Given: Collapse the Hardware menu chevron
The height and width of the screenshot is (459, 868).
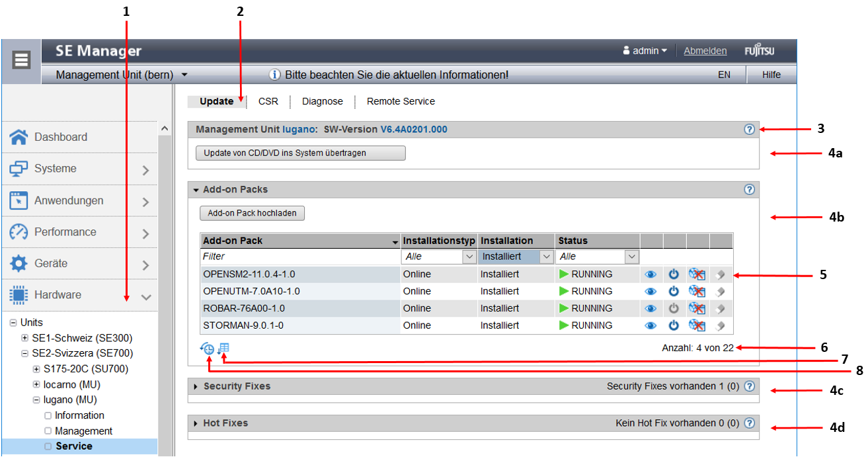Looking at the screenshot, I should 146,297.
